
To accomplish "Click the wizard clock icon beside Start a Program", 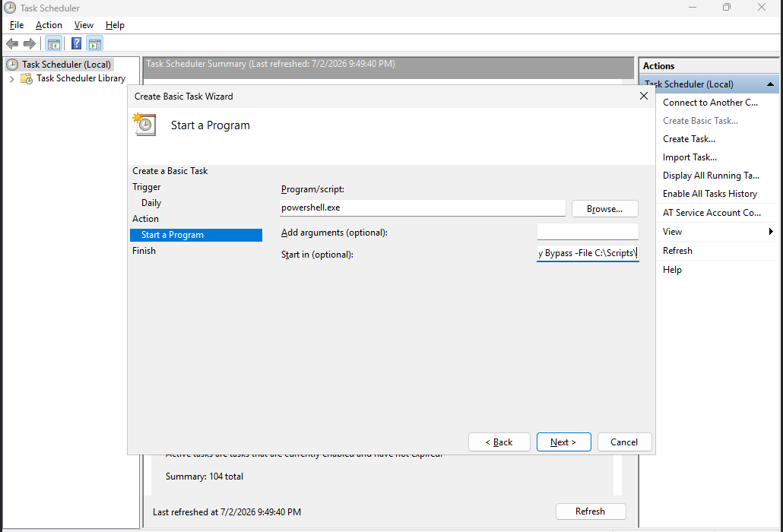I will click(x=144, y=125).
